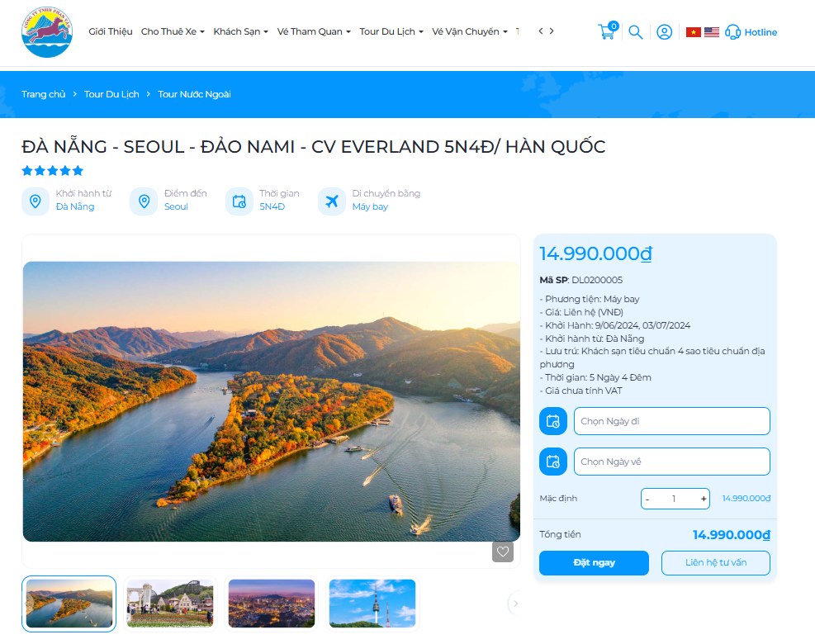Click 'Tour Nước Ngoài' in the breadcrumb
The width and height of the screenshot is (815, 644).
click(195, 94)
